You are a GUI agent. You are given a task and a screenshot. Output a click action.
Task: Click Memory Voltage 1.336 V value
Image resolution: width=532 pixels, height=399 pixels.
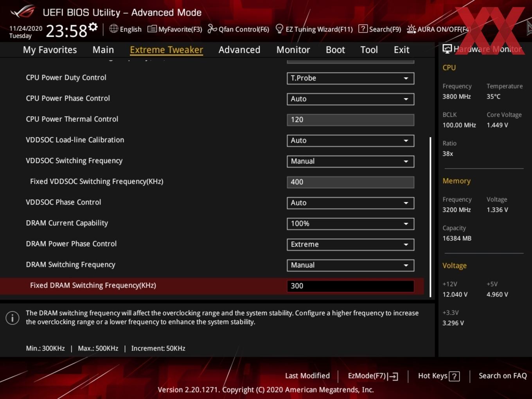coord(497,210)
